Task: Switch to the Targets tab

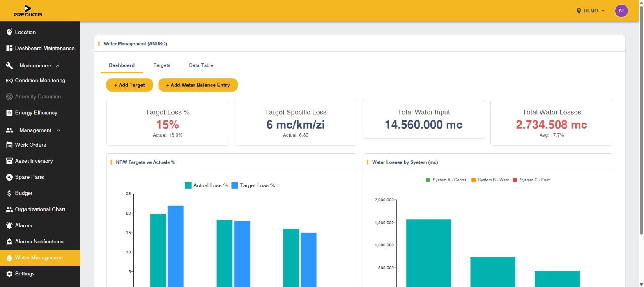Action: pos(162,65)
